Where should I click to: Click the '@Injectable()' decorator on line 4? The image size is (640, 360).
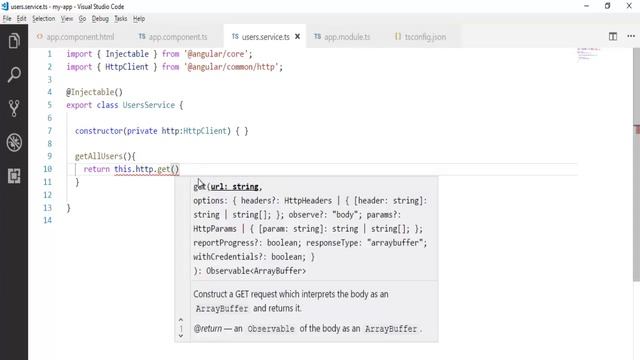(x=94, y=92)
